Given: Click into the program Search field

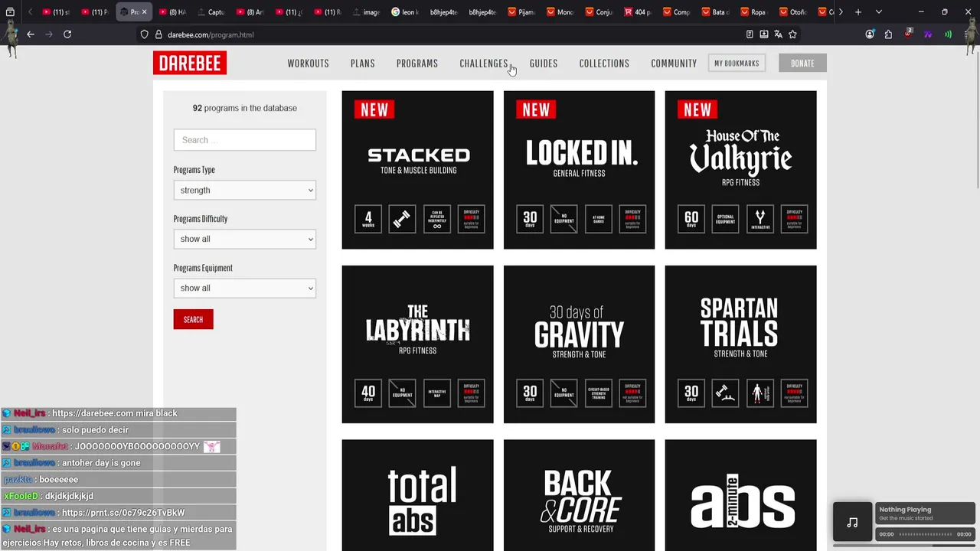Looking at the screenshot, I should (x=245, y=140).
